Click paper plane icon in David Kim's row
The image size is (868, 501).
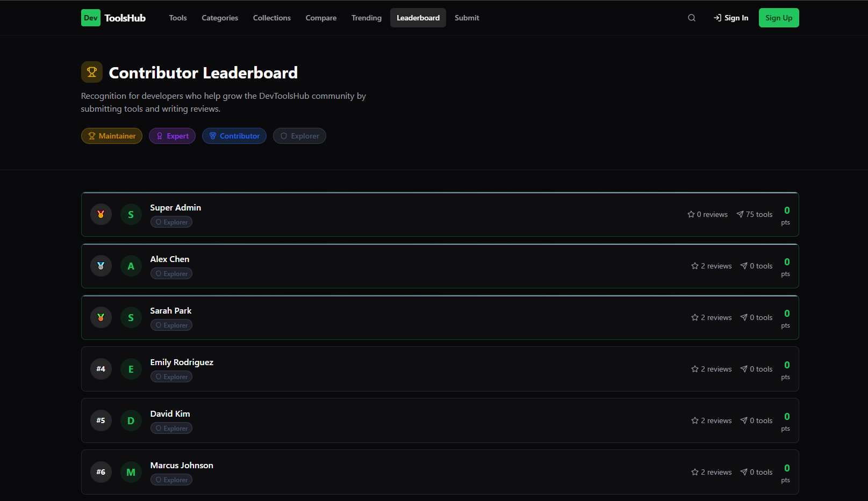744,420
